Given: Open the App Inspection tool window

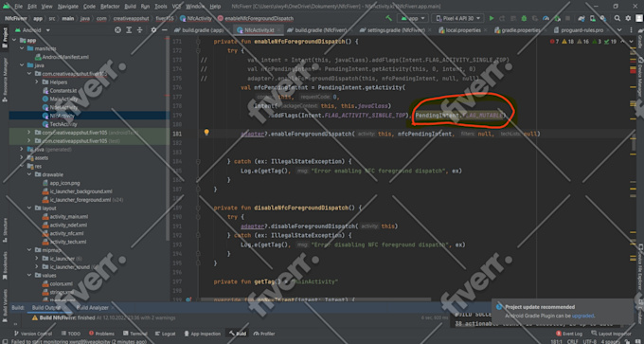Looking at the screenshot, I should tap(203, 334).
